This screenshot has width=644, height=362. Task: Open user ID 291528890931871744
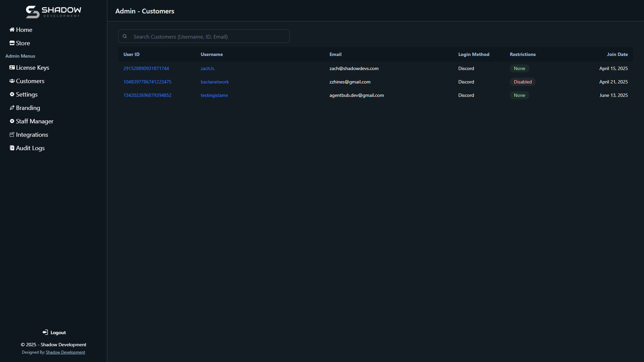click(x=146, y=68)
